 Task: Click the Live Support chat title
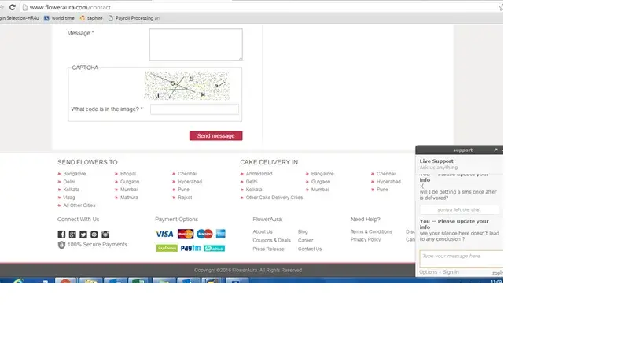pyautogui.click(x=436, y=161)
